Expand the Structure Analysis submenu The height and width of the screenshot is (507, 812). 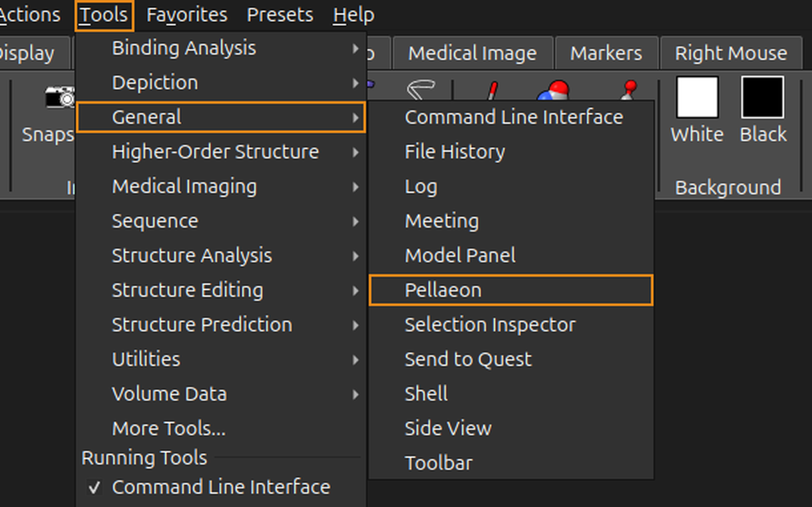click(x=221, y=255)
